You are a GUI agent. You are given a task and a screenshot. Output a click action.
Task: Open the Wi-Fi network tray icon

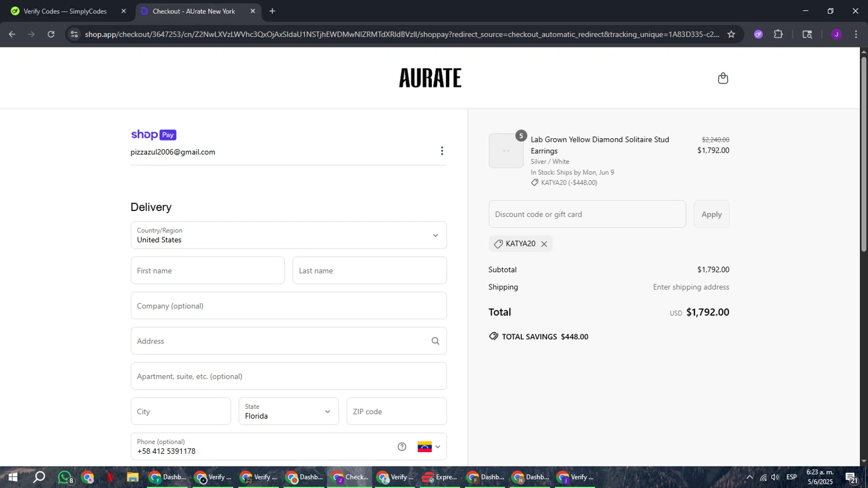coord(763,478)
